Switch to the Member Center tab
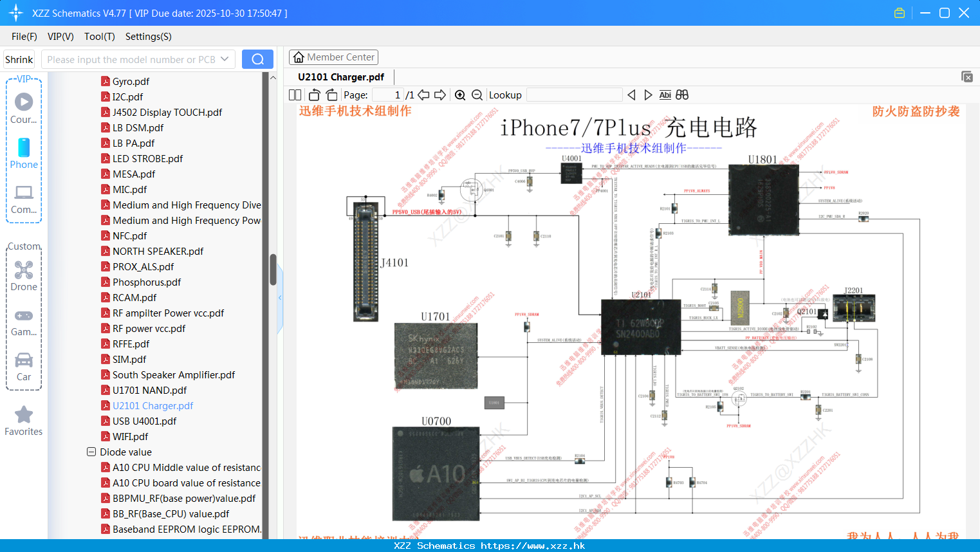The height and width of the screenshot is (552, 980). (333, 57)
